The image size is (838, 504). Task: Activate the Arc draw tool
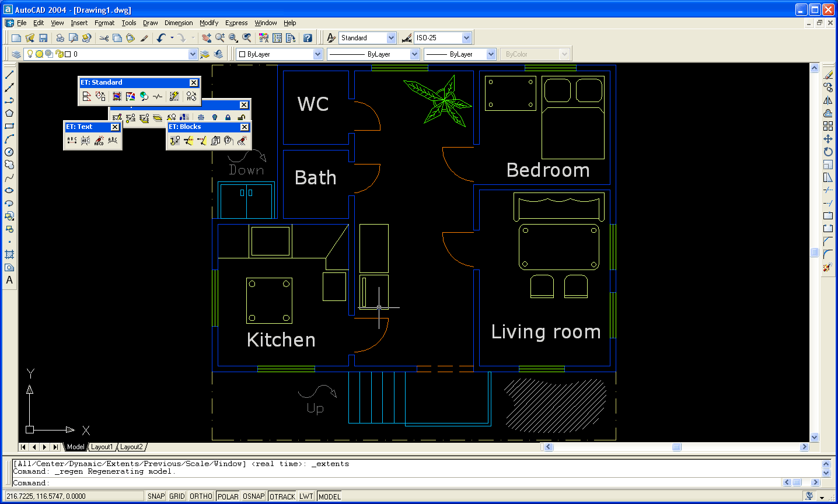tap(9, 139)
